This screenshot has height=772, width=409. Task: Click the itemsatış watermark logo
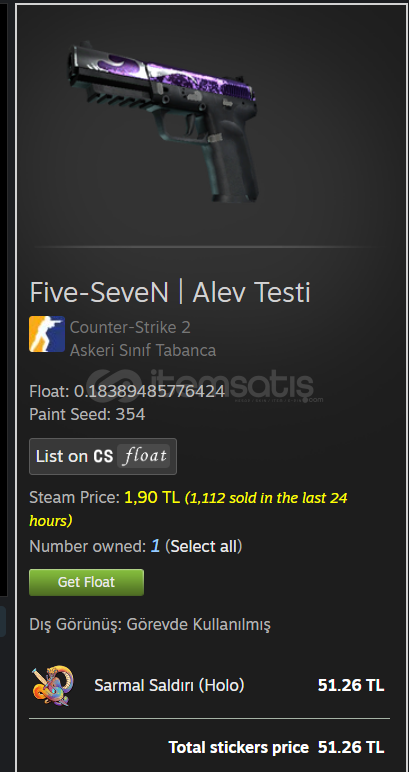click(204, 386)
